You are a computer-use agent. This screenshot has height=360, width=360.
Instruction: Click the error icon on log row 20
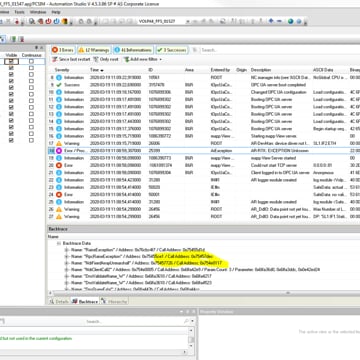[59, 165]
